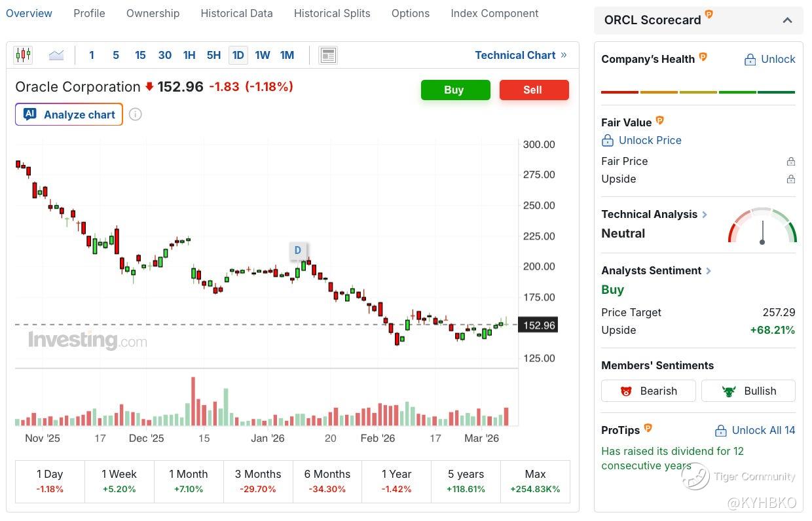
Task: Open the Index Component tab
Action: pos(494,13)
